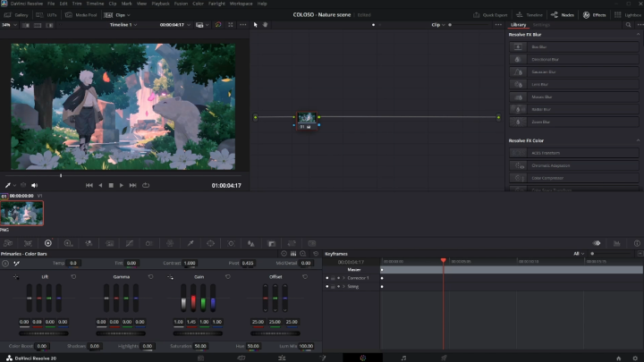Open the File menu
644x362 pixels.
pos(51,4)
